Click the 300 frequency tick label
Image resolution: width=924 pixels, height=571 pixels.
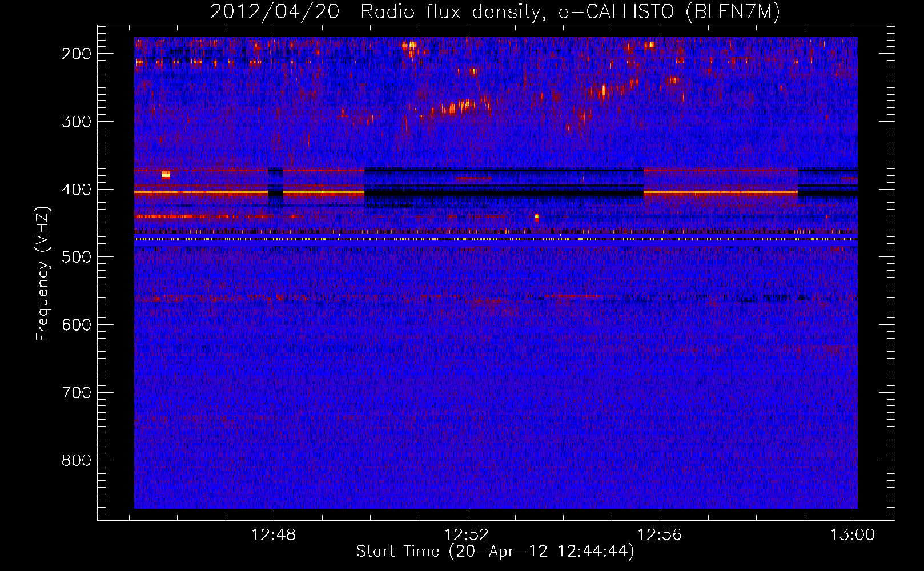tap(76, 122)
